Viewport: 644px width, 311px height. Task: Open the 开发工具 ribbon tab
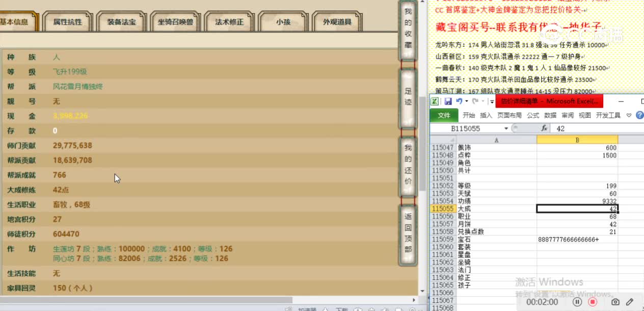(x=608, y=116)
